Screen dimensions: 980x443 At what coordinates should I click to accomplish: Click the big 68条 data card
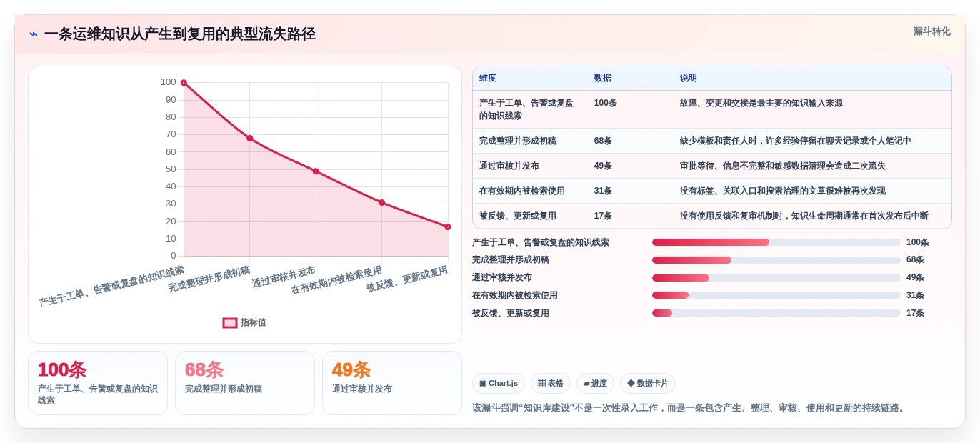245,383
